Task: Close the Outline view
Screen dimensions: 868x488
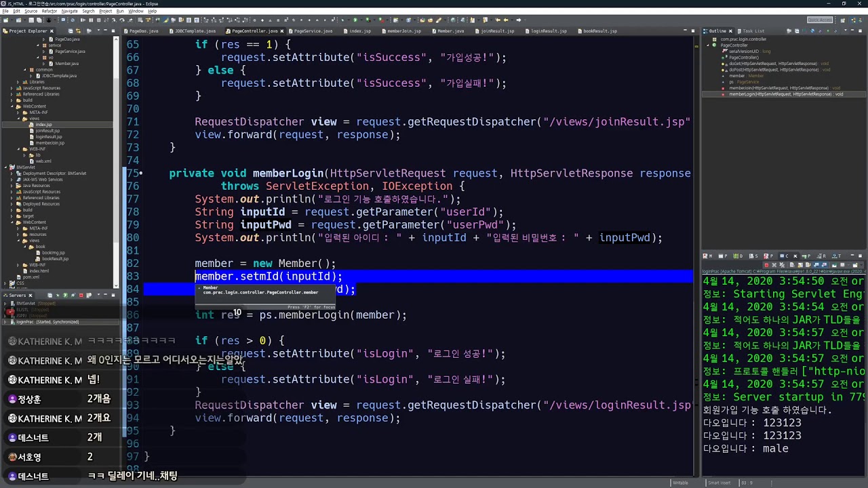Action: tap(732, 31)
